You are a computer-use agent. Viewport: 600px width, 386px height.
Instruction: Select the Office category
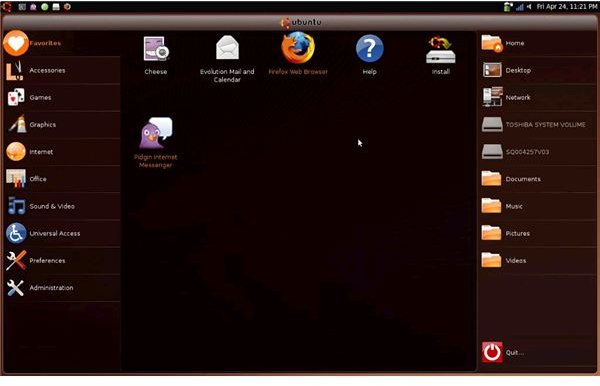point(62,179)
